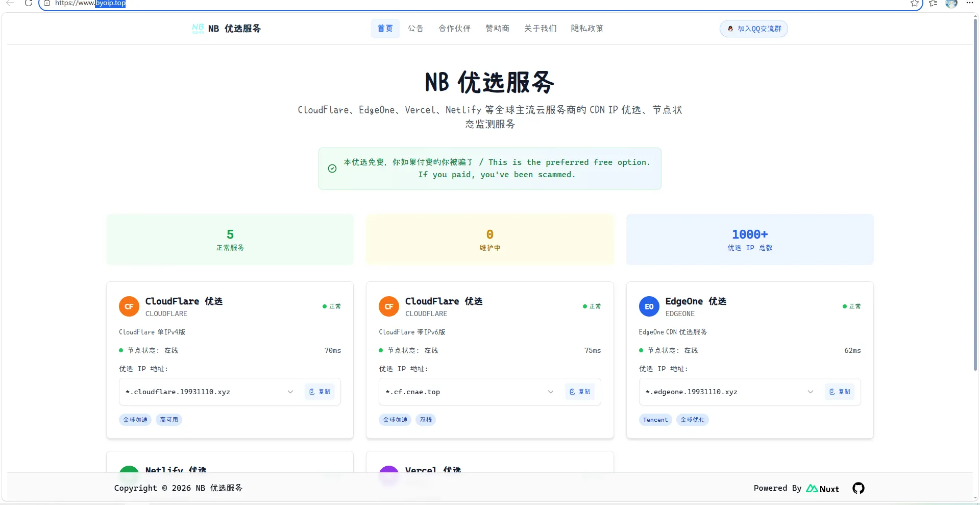Expand the *.cf.cnae.top address dropdown
This screenshot has height=505, width=980.
point(551,392)
